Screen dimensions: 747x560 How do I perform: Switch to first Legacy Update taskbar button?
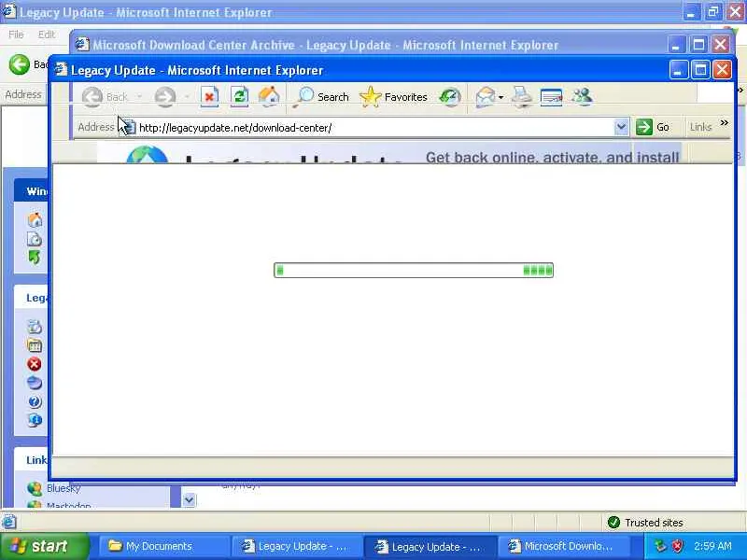(296, 546)
